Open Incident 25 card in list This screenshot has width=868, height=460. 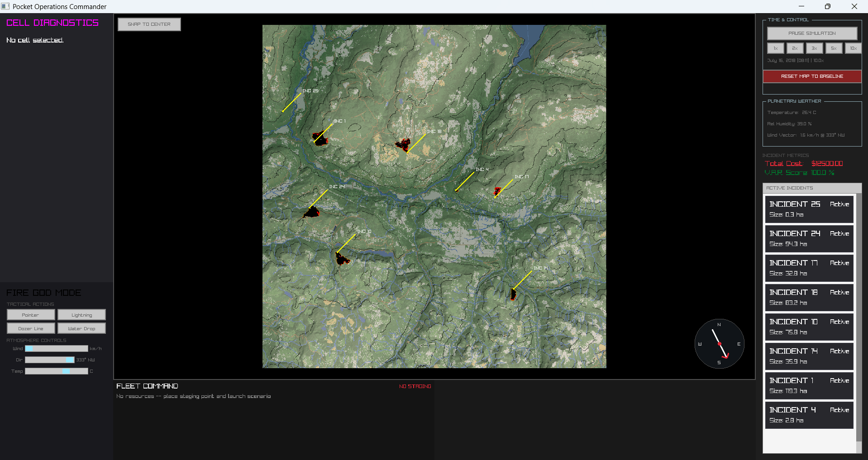809,209
